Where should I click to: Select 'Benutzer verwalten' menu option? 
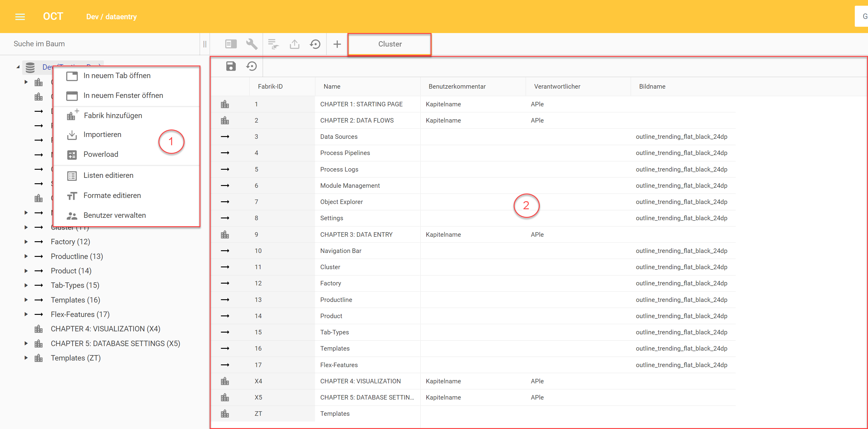click(x=114, y=215)
